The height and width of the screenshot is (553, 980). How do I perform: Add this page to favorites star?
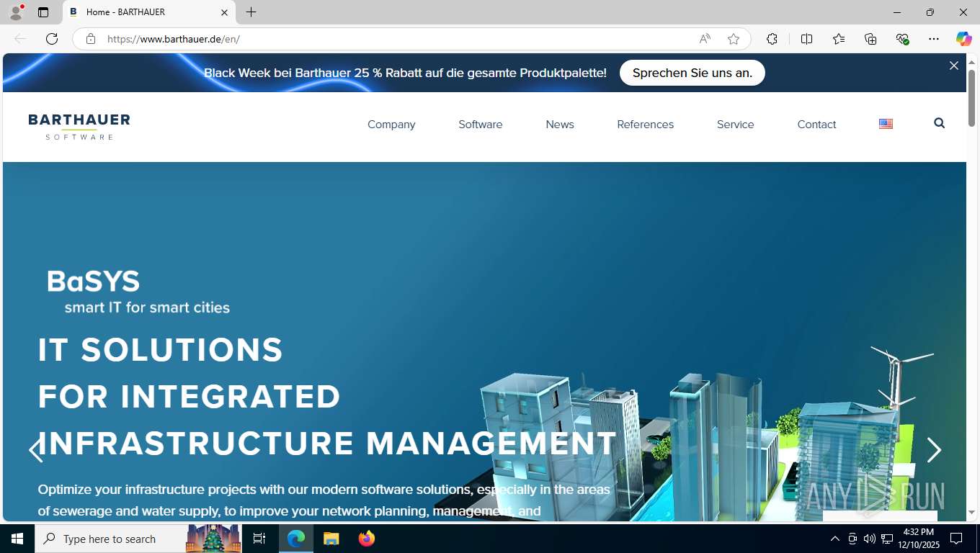(x=734, y=39)
